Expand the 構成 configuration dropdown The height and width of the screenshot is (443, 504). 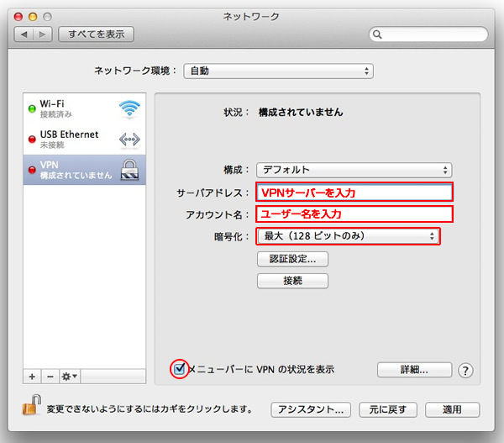pos(354,170)
